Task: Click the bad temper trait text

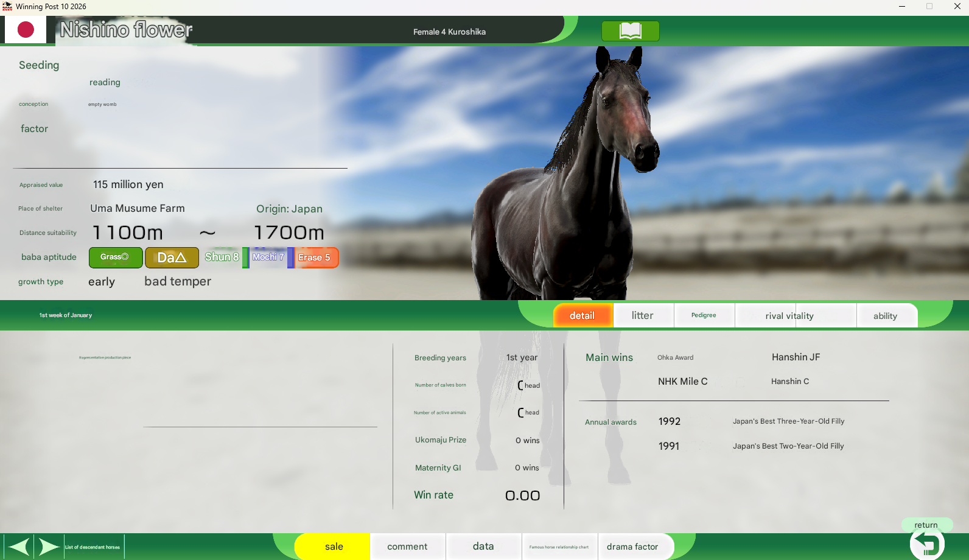Action: tap(178, 281)
